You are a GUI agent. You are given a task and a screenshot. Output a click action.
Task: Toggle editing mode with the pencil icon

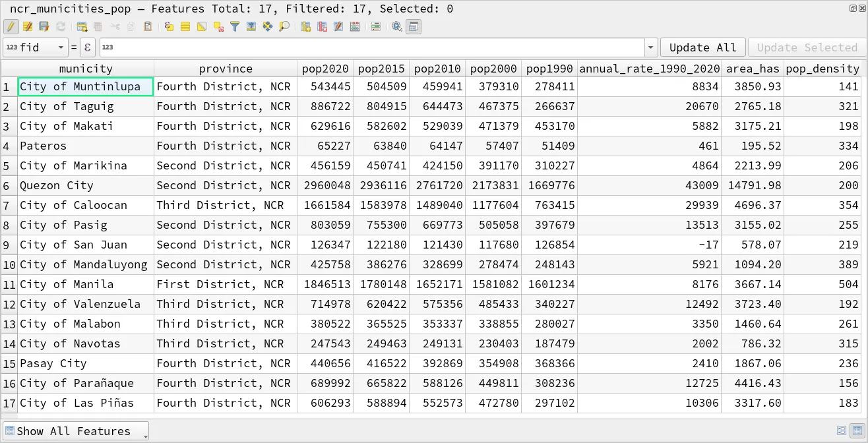point(11,26)
